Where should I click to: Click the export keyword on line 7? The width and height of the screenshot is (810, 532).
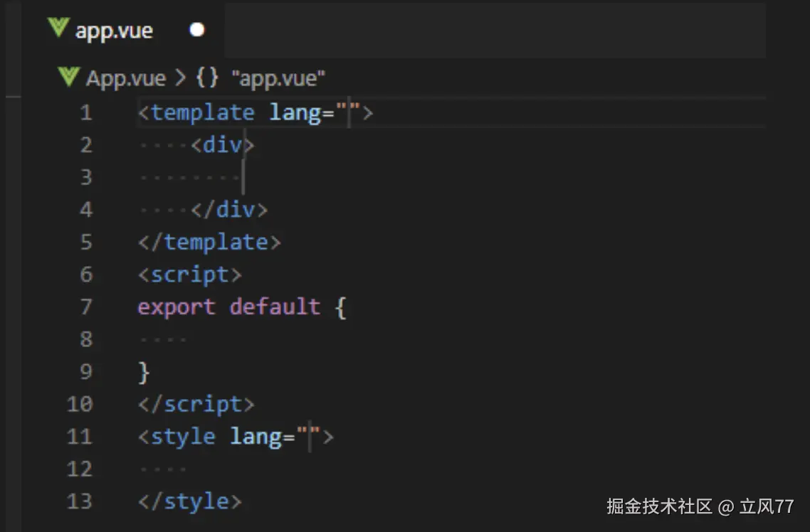[177, 307]
